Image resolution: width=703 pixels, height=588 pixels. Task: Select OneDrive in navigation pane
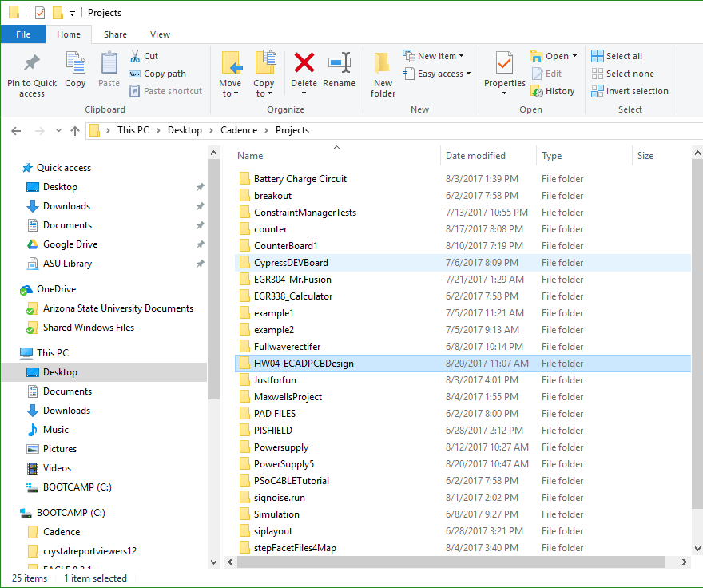(56, 289)
